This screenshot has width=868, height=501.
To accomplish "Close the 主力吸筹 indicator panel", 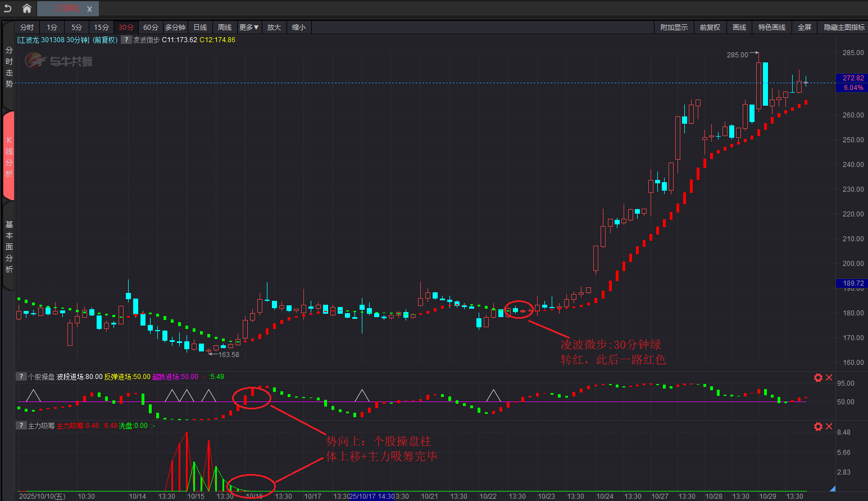I will [829, 426].
